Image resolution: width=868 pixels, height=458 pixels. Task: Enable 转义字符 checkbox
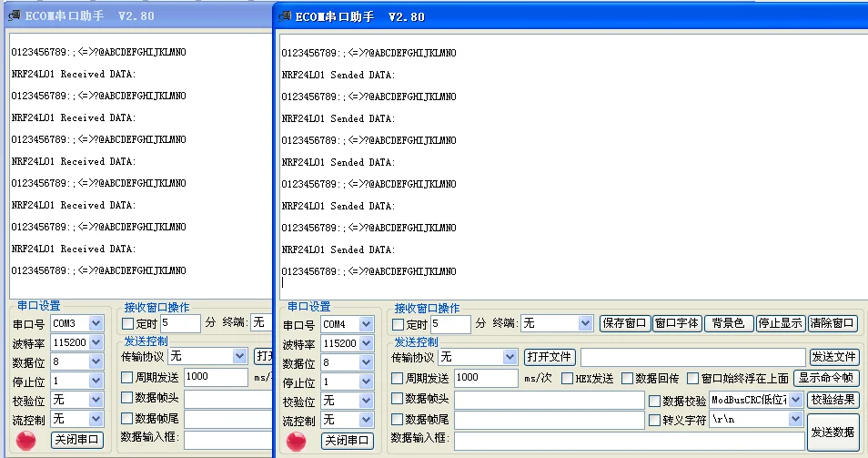655,420
